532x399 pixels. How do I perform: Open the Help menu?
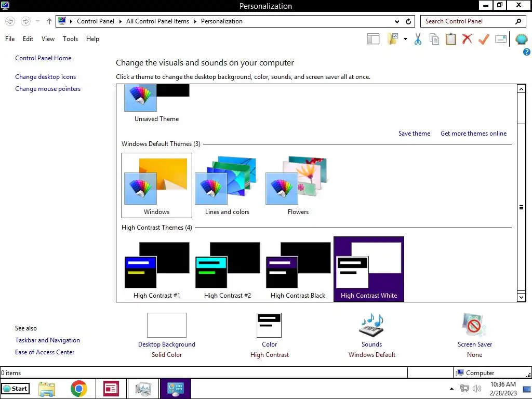click(x=92, y=38)
